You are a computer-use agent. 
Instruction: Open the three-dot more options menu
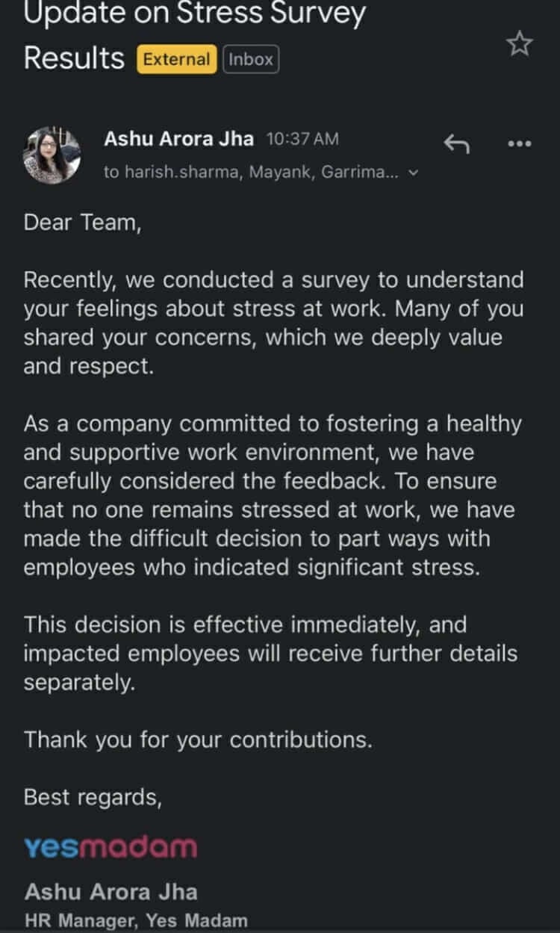coord(519,143)
